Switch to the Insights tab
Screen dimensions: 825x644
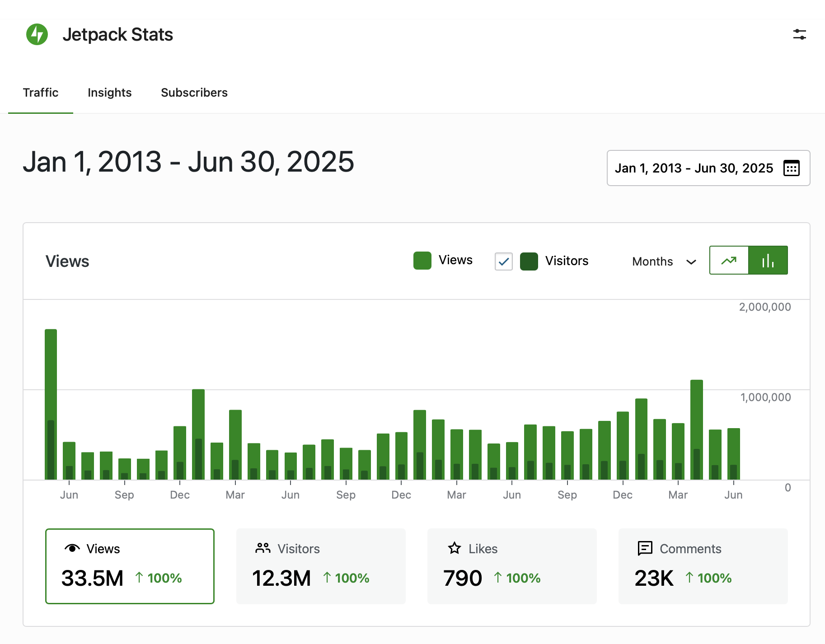coord(109,93)
